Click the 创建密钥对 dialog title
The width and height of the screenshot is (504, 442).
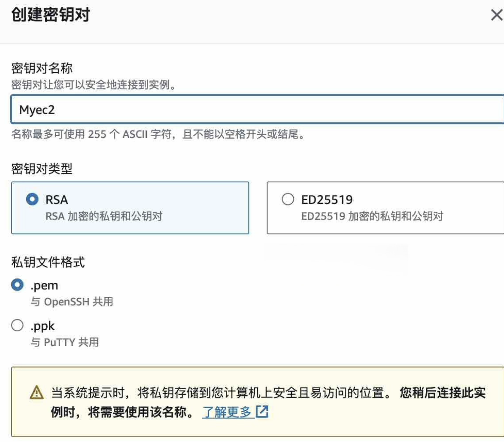pyautogui.click(x=51, y=15)
